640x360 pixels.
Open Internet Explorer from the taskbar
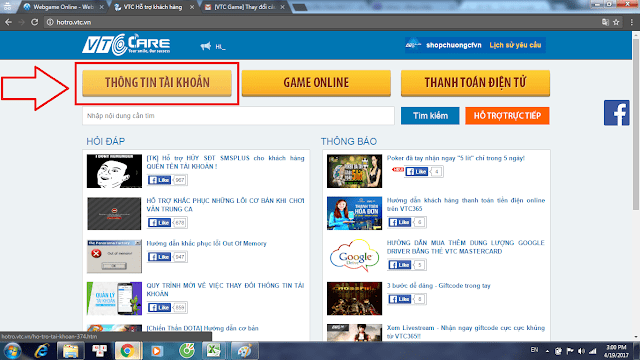tap(42, 351)
